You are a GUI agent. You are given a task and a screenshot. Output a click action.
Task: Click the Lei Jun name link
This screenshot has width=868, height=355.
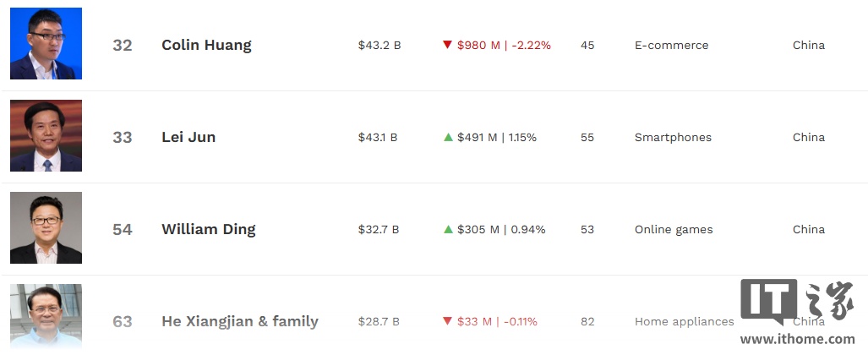[x=188, y=137]
